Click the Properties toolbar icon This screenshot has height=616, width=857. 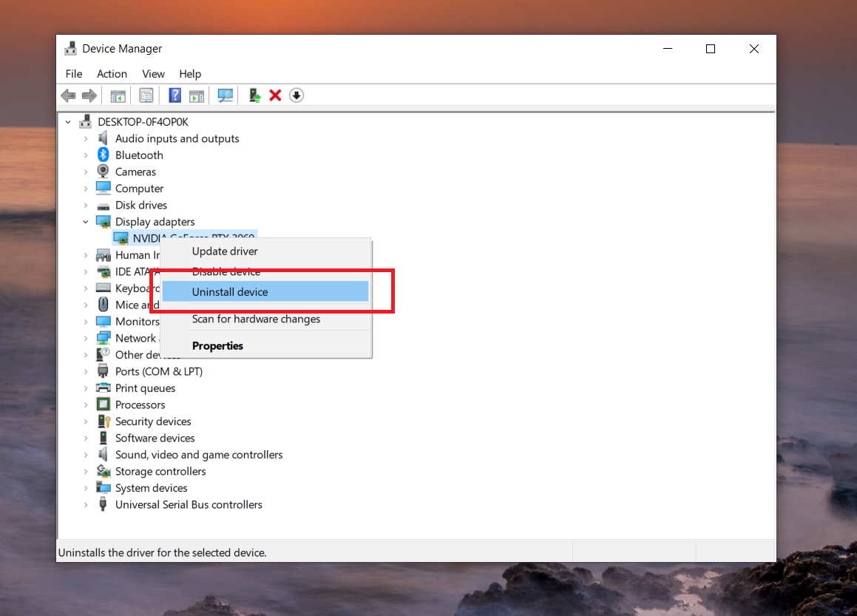point(146,95)
